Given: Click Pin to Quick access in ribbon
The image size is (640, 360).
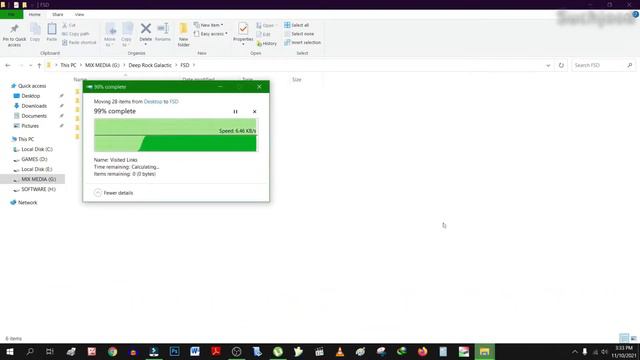Looking at the screenshot, I should (x=14, y=35).
